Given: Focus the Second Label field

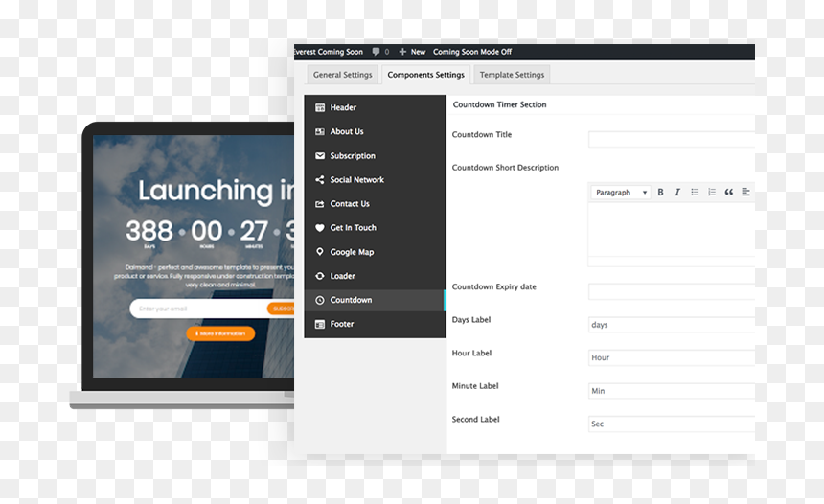Looking at the screenshot, I should pyautogui.click(x=672, y=424).
